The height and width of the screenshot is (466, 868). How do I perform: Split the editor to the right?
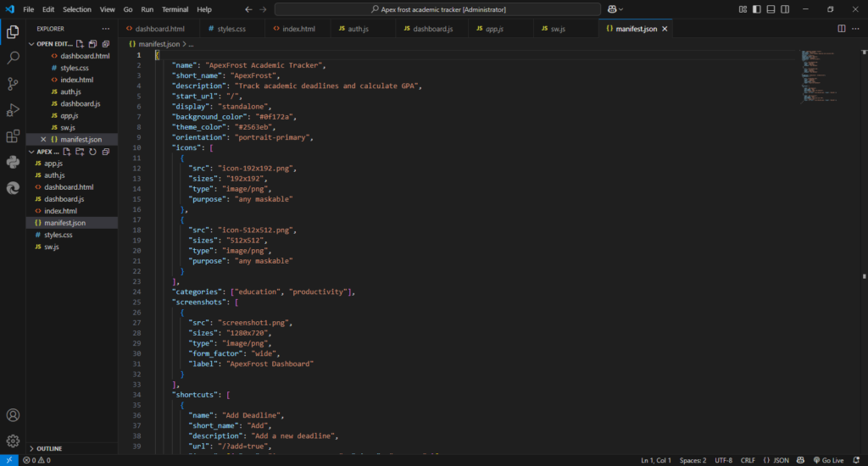coord(842,29)
